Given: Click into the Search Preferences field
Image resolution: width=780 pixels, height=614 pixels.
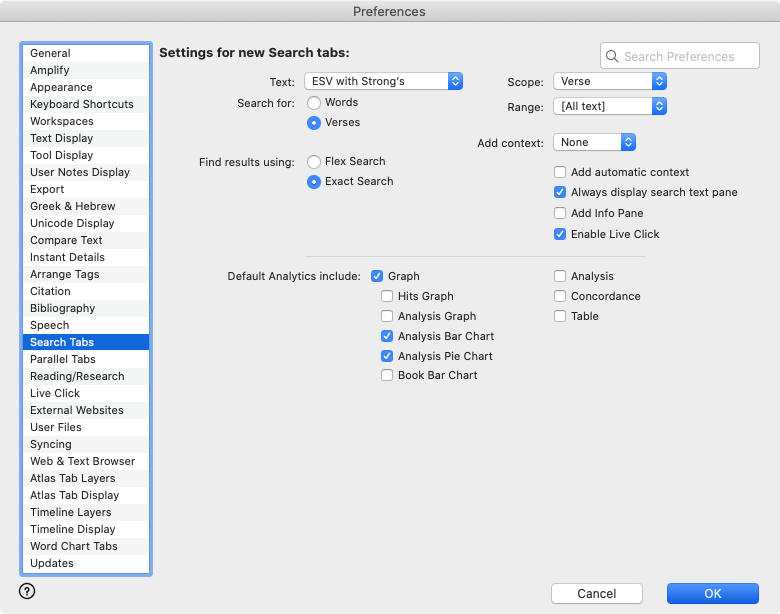Looking at the screenshot, I should click(688, 57).
